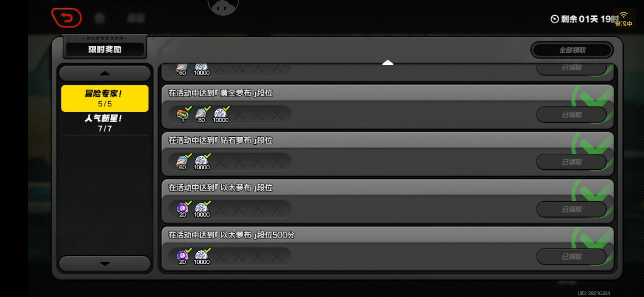644x297 pixels.
Task: Click 已领取 button in 钻石萝布 row
Action: [572, 162]
